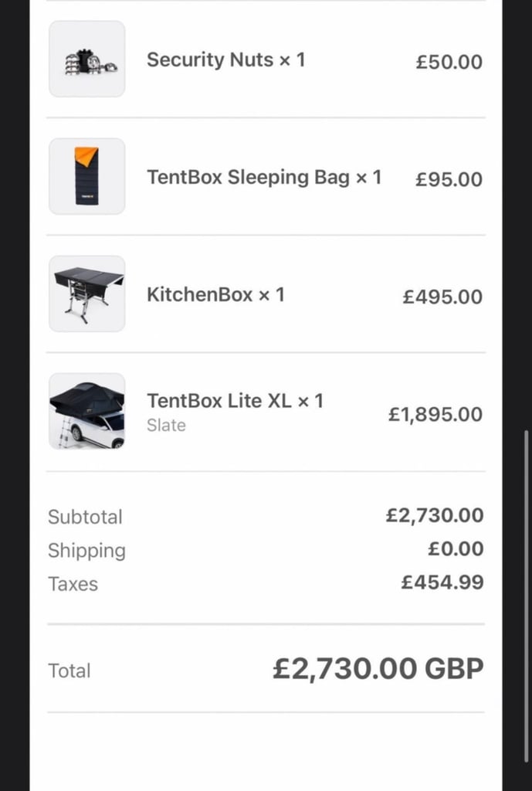This screenshot has width=532, height=791.
Task: Click the Slate variant label
Action: [x=165, y=425]
